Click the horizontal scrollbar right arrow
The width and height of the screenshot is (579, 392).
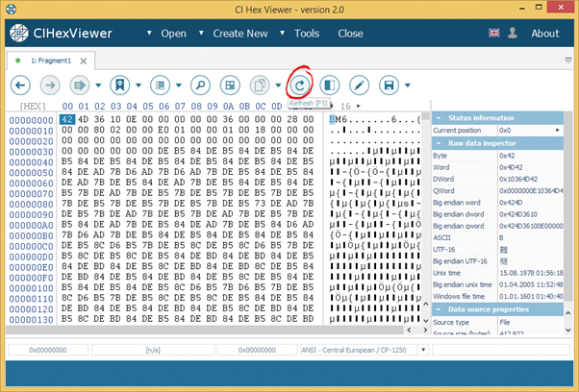coord(425,330)
